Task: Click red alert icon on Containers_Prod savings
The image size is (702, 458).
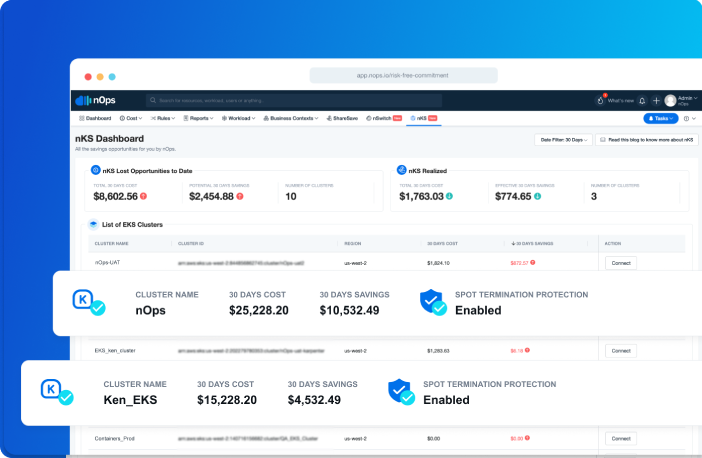Action: [x=527, y=438]
